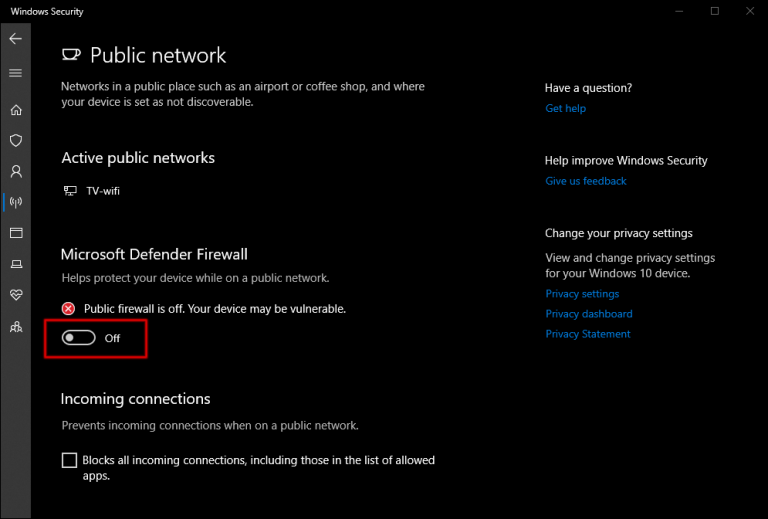768x519 pixels.
Task: Go to Home in sidebar
Action: click(x=15, y=110)
